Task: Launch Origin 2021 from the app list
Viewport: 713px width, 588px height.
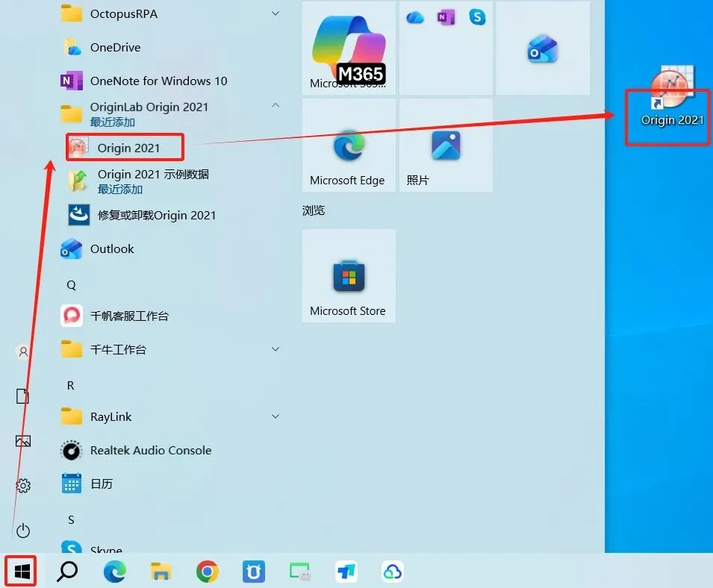Action: (x=125, y=148)
